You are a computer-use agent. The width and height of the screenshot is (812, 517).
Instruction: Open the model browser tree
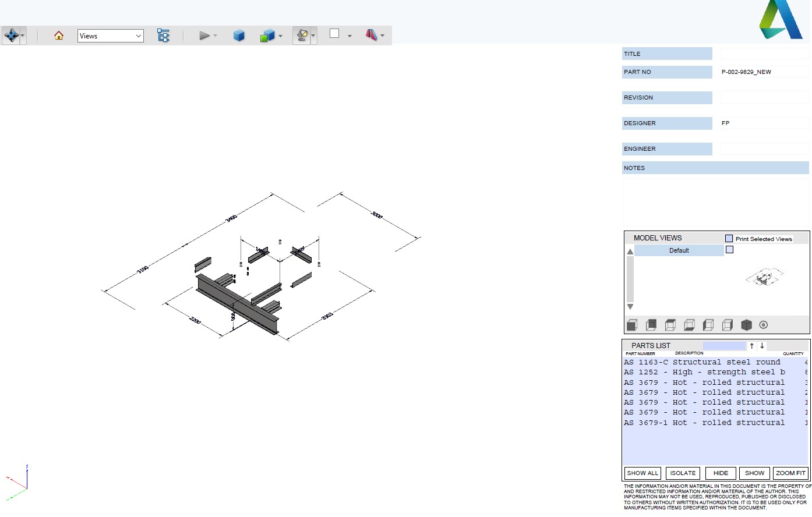(164, 36)
